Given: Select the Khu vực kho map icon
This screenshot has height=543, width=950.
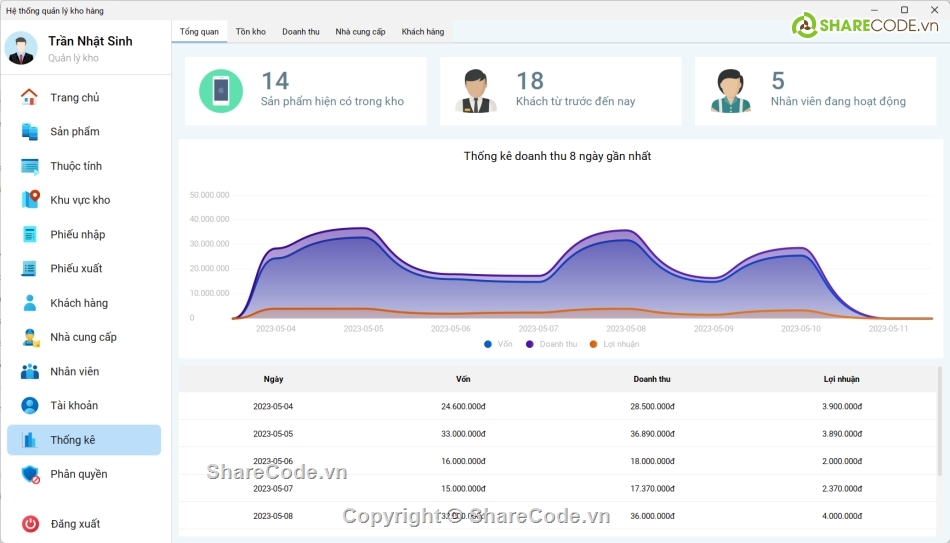Looking at the screenshot, I should pos(30,199).
